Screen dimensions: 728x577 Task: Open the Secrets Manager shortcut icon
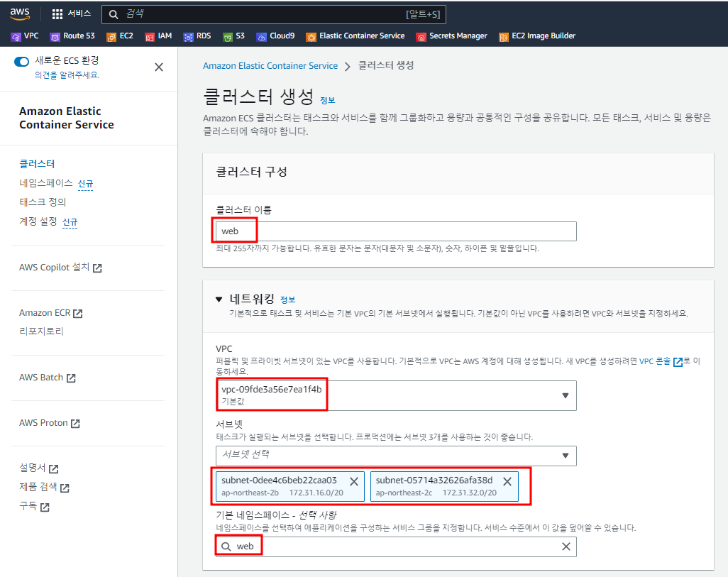(421, 37)
